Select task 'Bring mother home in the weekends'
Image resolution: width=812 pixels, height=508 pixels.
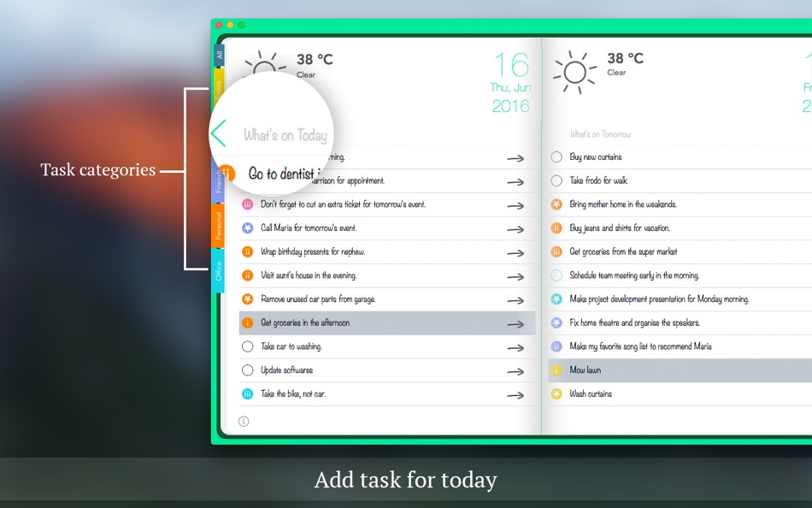(623, 204)
